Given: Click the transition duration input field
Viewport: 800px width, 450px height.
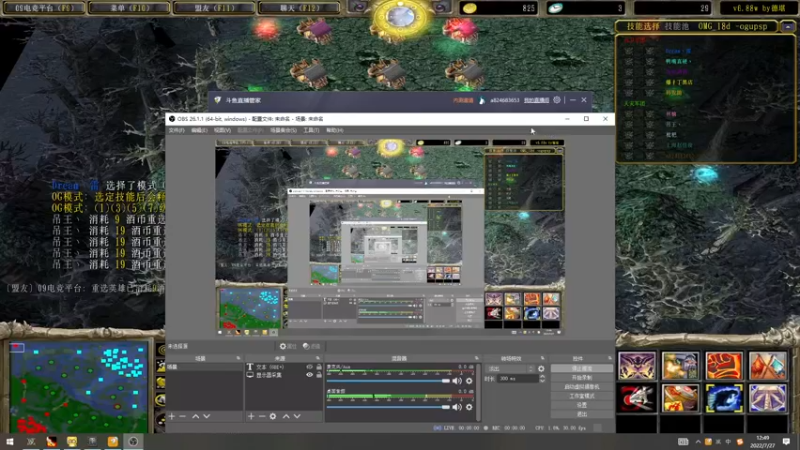Looking at the screenshot, I should 518,379.
